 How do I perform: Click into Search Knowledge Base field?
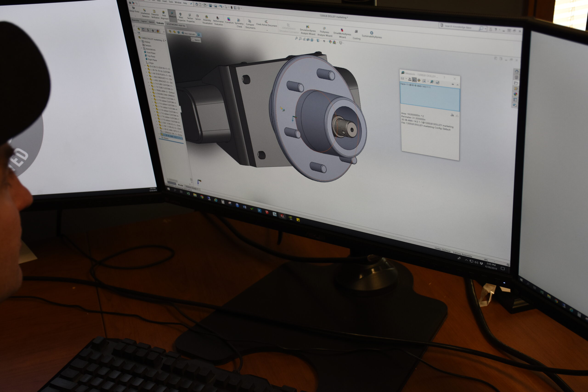[463, 27]
